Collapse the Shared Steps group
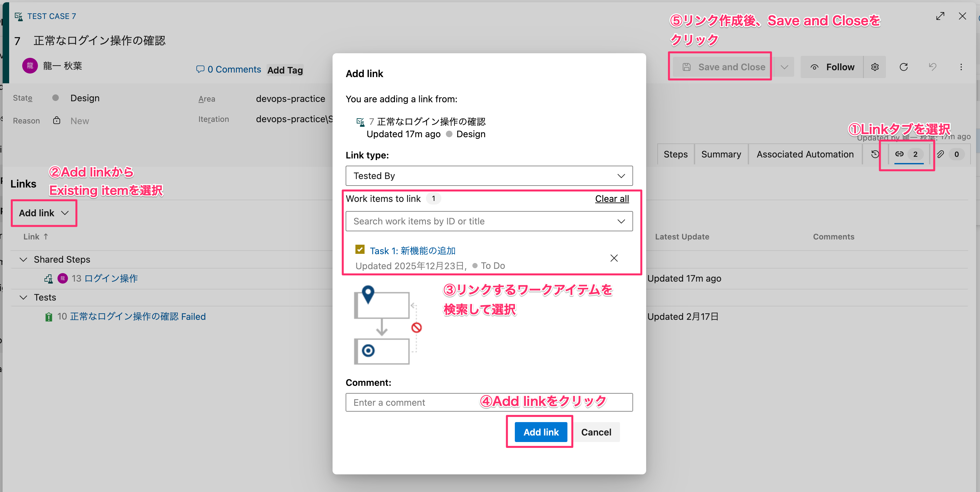The height and width of the screenshot is (492, 980). 24,259
